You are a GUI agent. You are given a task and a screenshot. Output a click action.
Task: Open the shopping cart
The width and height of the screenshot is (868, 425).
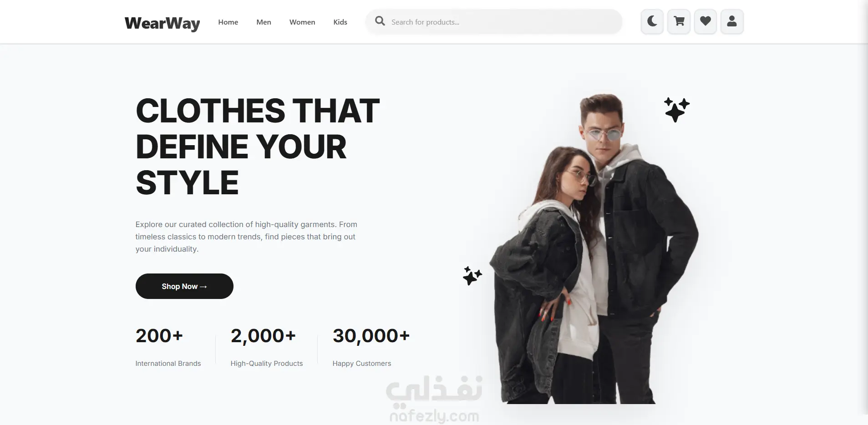click(x=679, y=21)
